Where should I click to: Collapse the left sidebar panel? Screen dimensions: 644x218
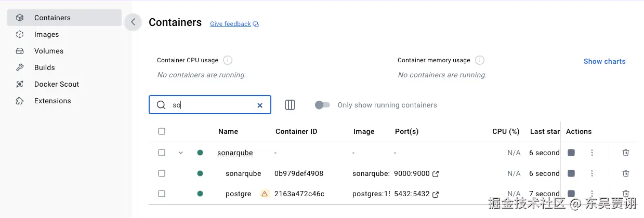(133, 22)
